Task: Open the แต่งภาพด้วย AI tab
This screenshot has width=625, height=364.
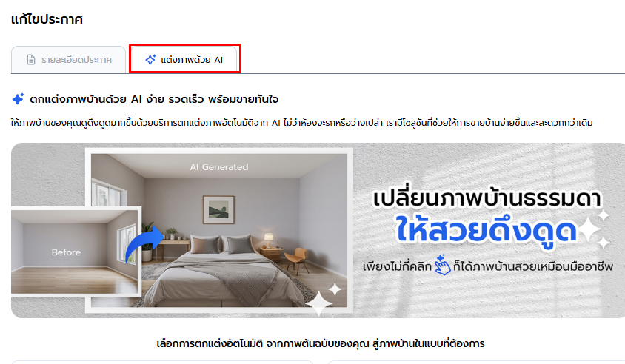Action: pyautogui.click(x=184, y=60)
